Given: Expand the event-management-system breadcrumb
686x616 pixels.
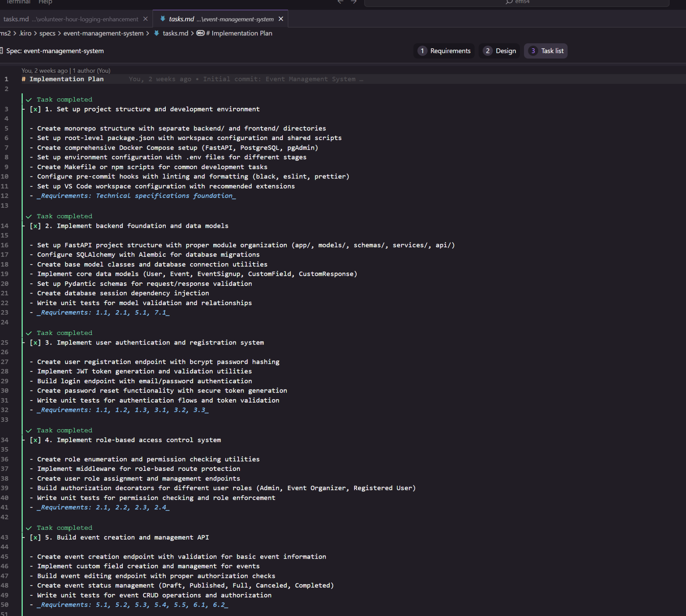Looking at the screenshot, I should 103,33.
